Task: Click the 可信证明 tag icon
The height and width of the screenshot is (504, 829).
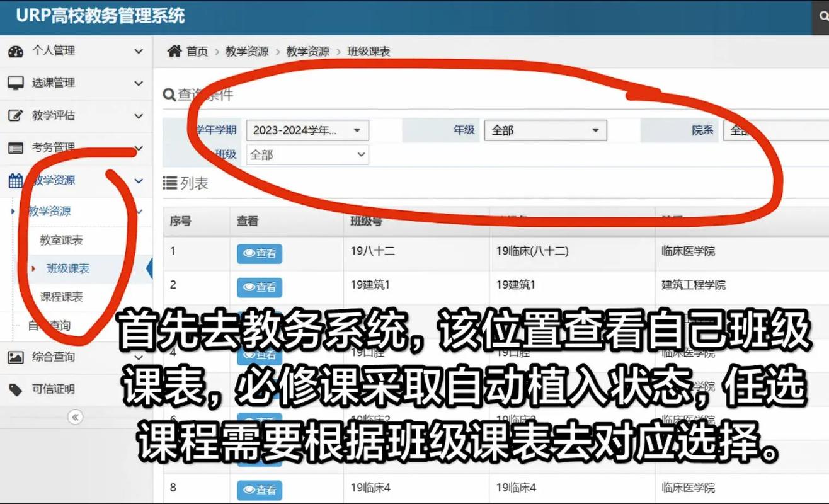Action: pyautogui.click(x=16, y=389)
